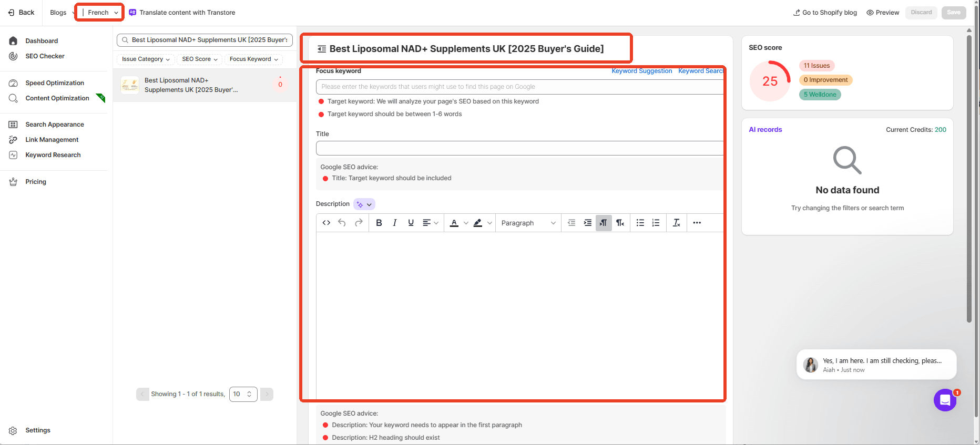This screenshot has width=980, height=445.
Task: Insert a bullet list
Action: [x=640, y=223]
